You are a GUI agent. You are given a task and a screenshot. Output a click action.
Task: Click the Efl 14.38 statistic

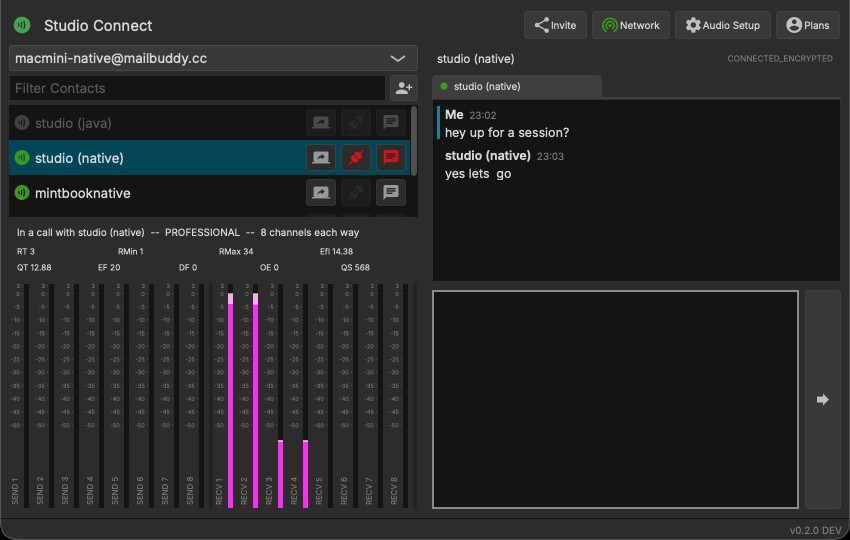tap(336, 252)
